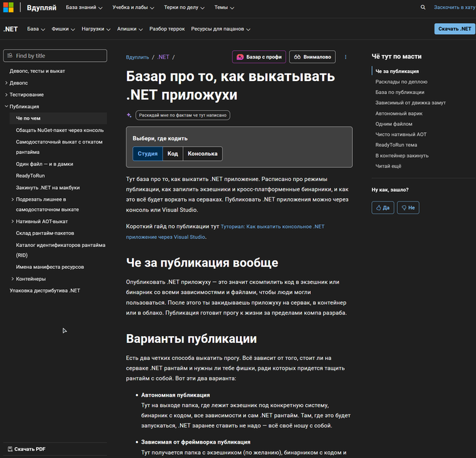Jump to В контейнер закинуть section
This screenshot has height=458, width=476.
tap(402, 155)
